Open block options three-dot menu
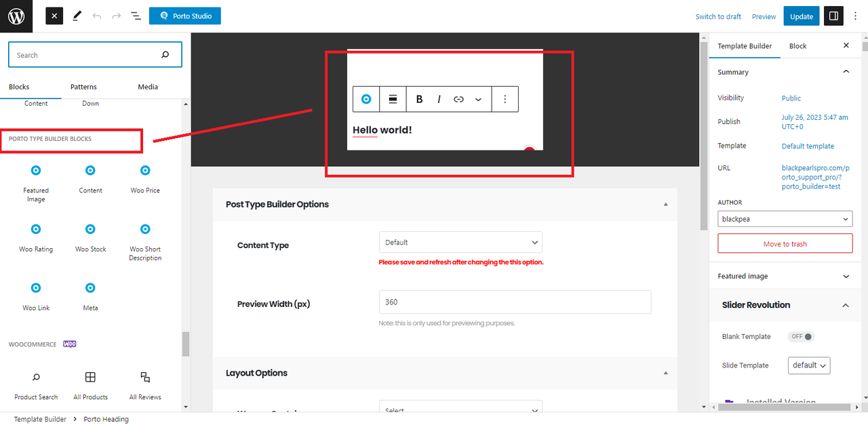 point(505,99)
